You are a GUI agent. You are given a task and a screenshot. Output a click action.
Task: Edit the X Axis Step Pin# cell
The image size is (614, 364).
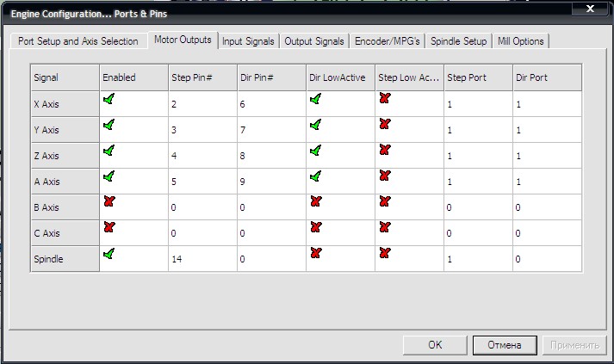(202, 104)
